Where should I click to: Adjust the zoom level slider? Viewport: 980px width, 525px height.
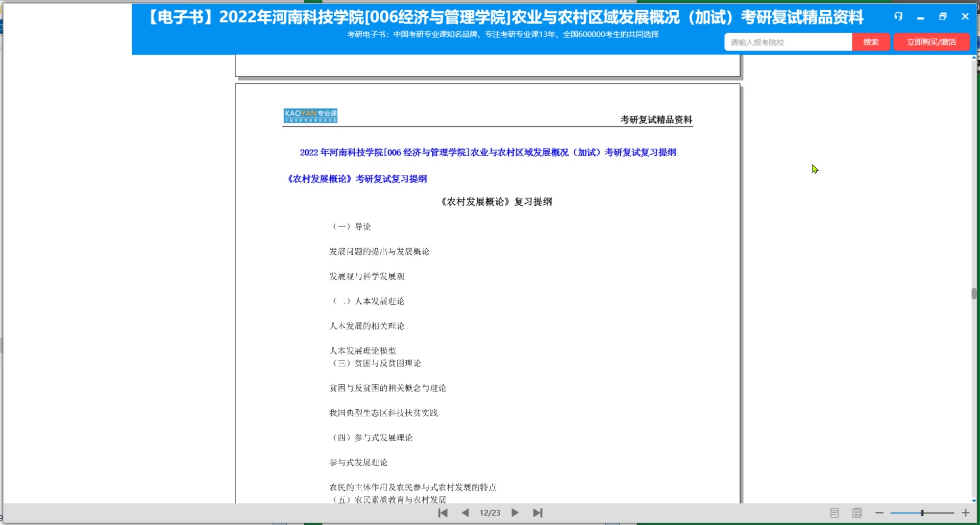(x=922, y=513)
